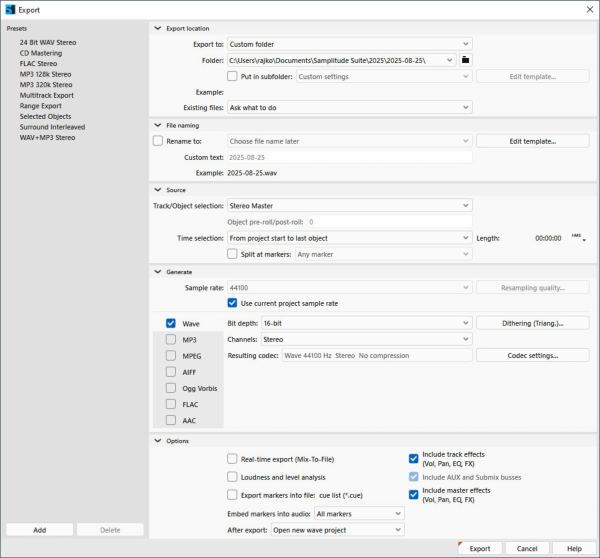Select the MP3 320k Stereo preset

pyautogui.click(x=46, y=85)
